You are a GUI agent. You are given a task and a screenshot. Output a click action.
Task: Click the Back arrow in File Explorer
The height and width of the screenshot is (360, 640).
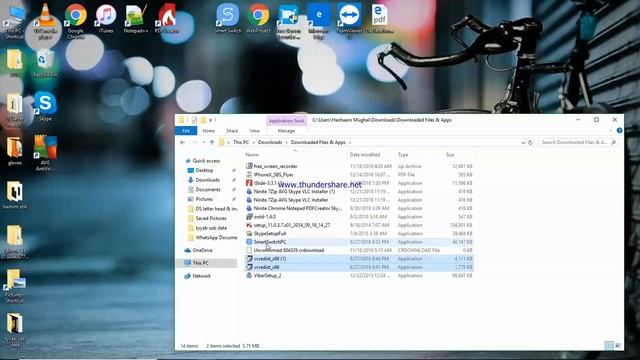[182, 142]
